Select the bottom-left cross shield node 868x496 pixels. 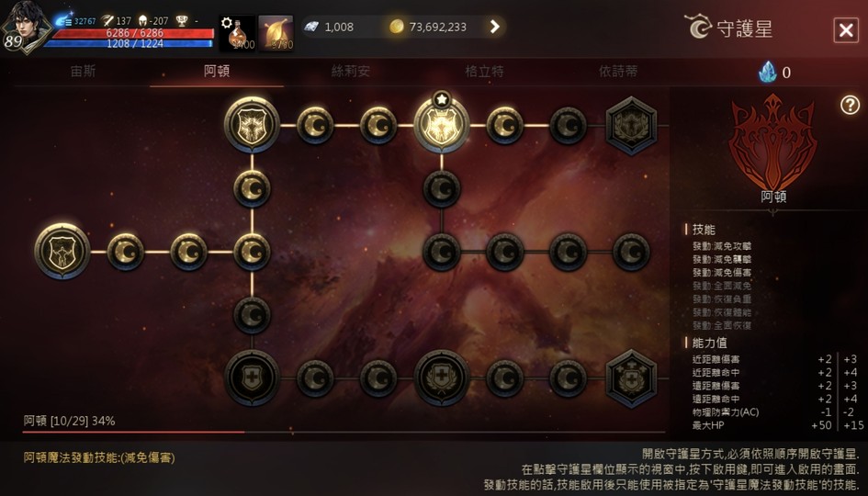coord(252,378)
